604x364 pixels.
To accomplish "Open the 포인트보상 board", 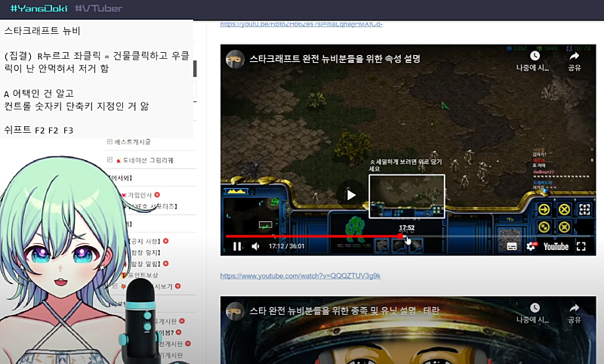I will pyautogui.click(x=143, y=275).
